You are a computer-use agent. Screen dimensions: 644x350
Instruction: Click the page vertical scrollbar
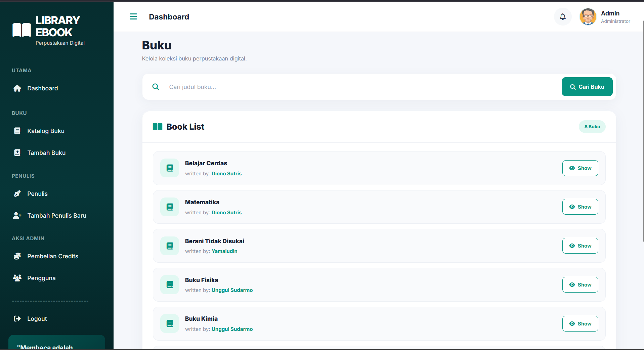click(x=643, y=131)
